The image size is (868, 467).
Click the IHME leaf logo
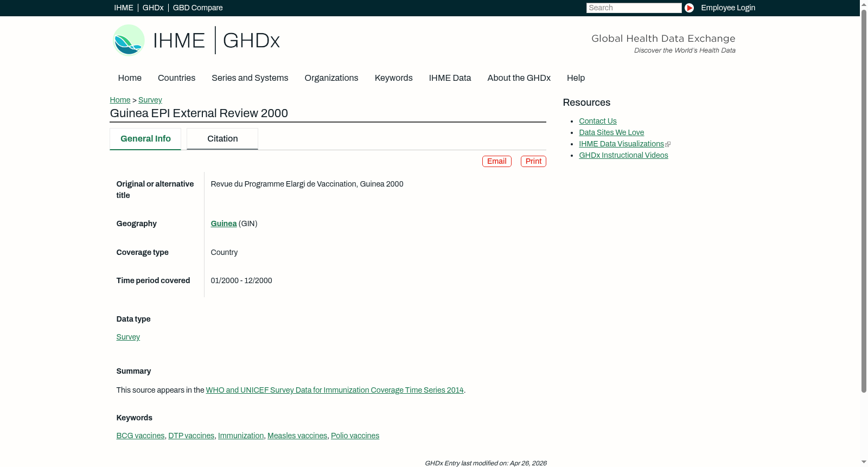coord(129,40)
